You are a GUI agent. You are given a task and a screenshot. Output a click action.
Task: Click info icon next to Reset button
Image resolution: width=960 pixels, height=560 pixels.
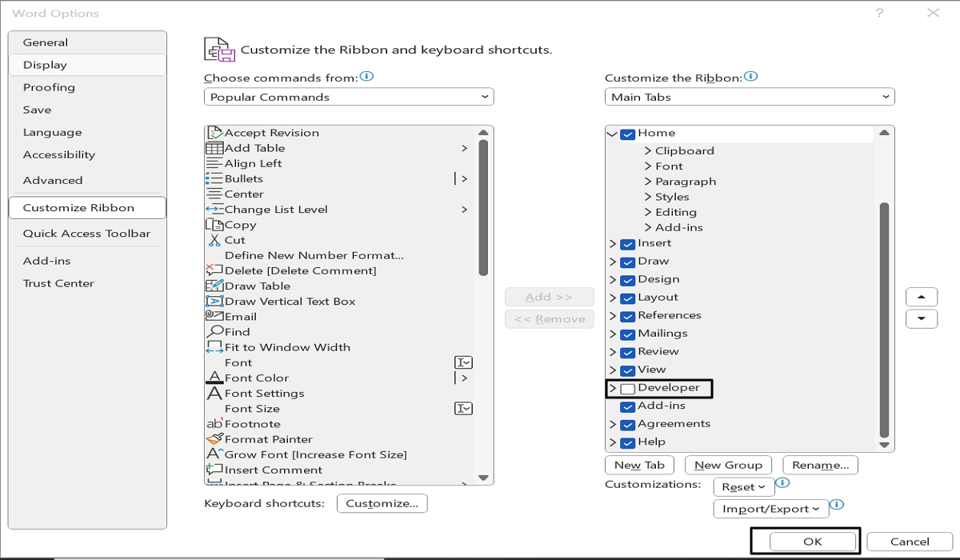click(x=783, y=483)
